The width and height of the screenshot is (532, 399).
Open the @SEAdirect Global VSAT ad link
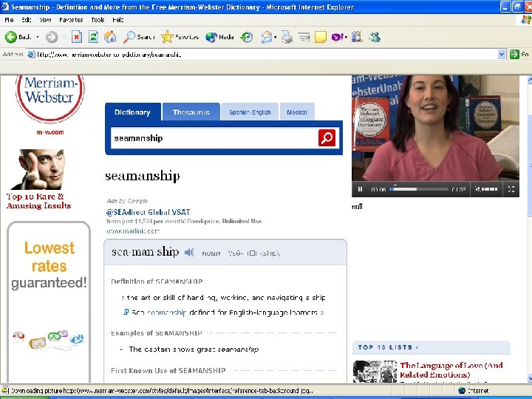pos(148,212)
